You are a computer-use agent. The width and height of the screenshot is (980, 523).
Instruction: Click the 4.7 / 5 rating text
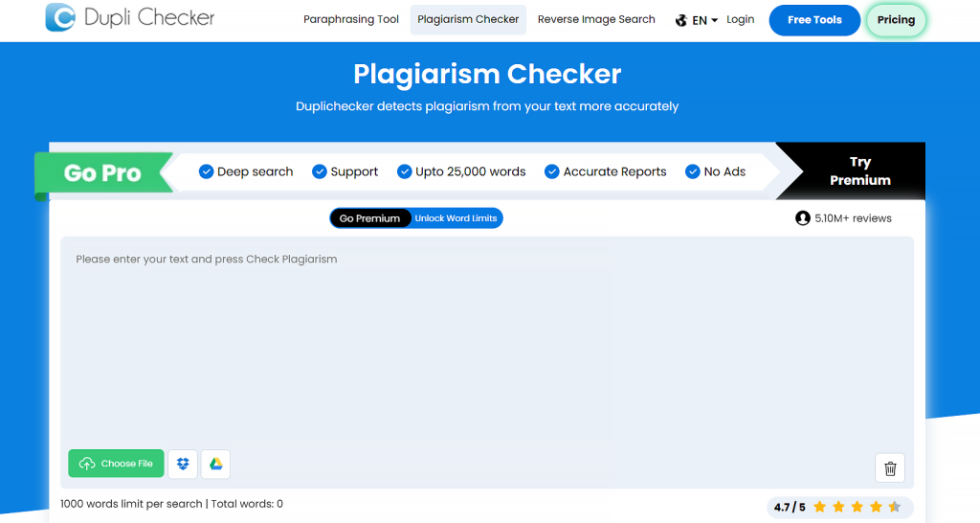(x=790, y=507)
